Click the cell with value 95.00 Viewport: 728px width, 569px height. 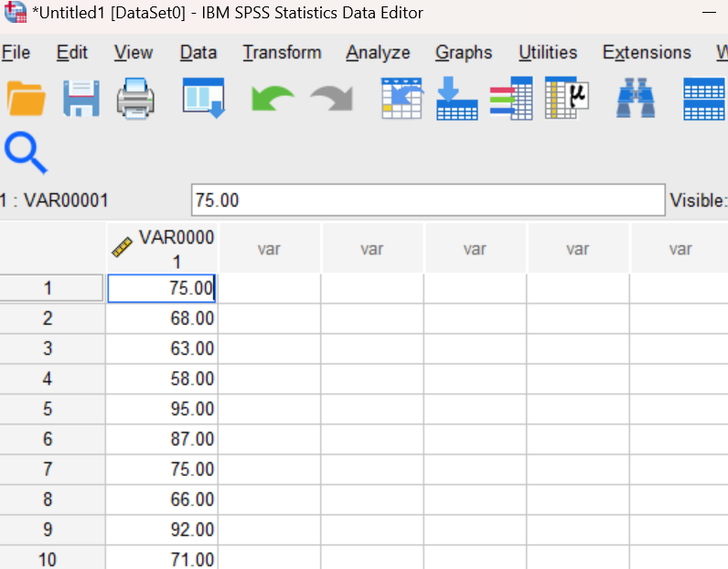[x=162, y=409]
